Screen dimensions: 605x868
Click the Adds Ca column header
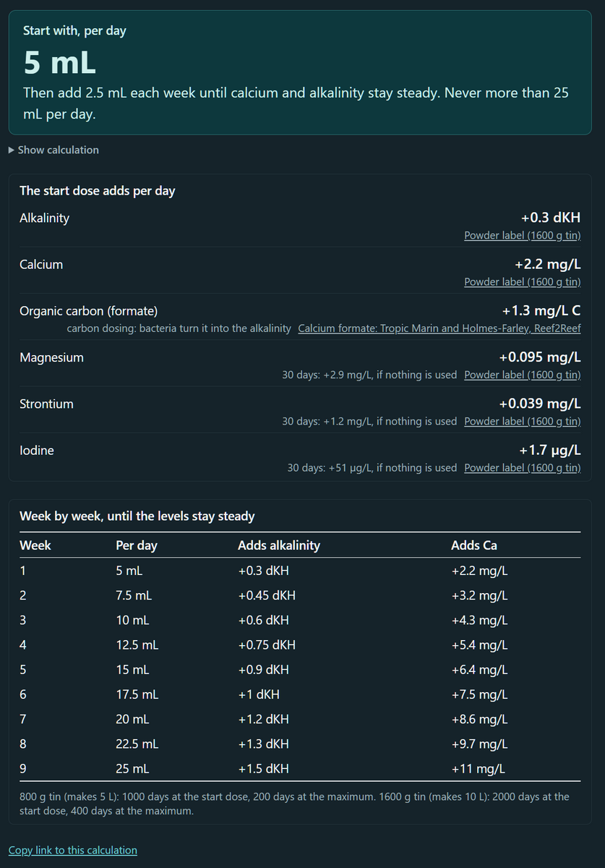[x=474, y=545]
